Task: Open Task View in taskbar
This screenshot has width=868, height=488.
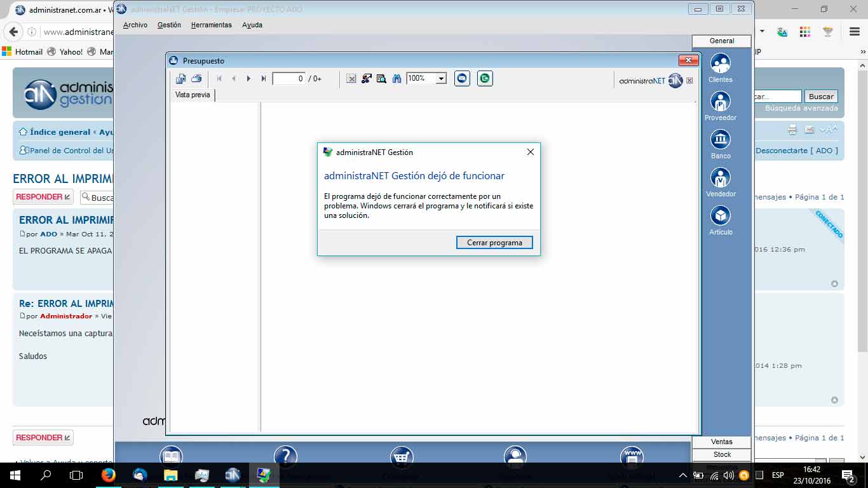Action: (76, 475)
